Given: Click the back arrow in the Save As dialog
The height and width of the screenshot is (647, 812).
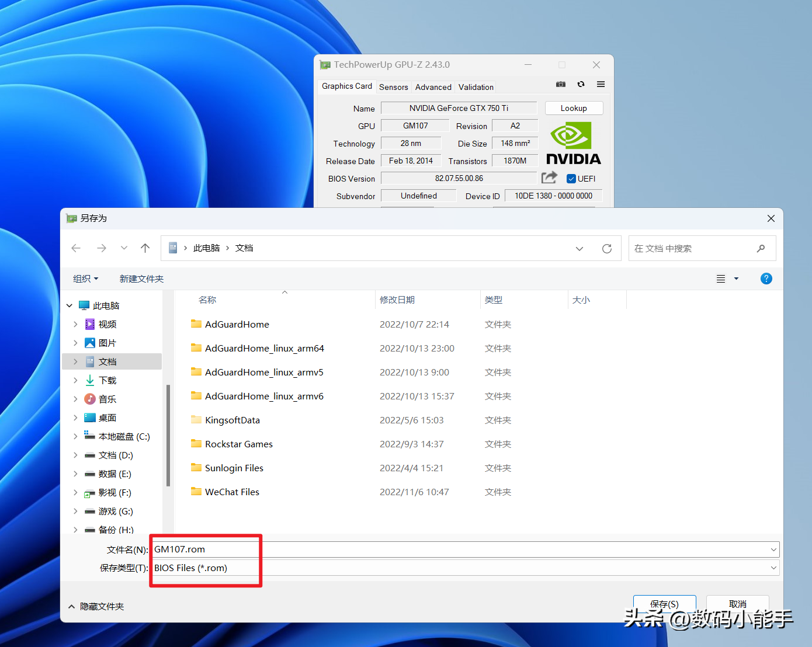Looking at the screenshot, I should [76, 248].
